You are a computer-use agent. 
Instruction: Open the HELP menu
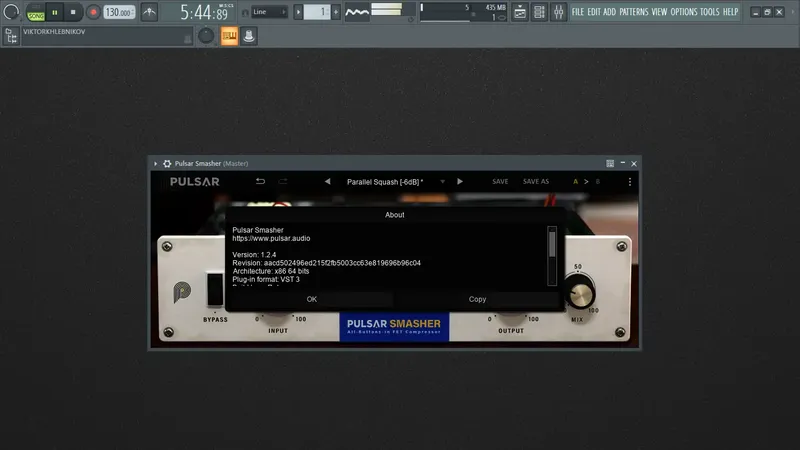(731, 12)
